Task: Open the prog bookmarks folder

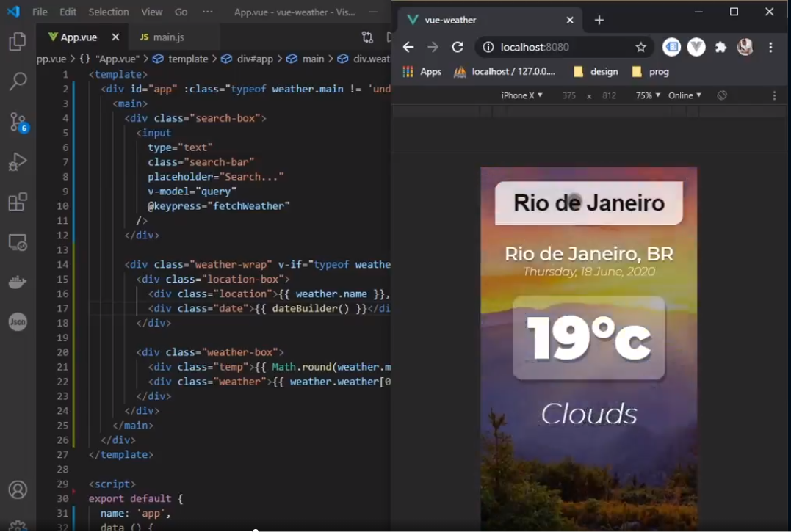Action: pyautogui.click(x=650, y=71)
